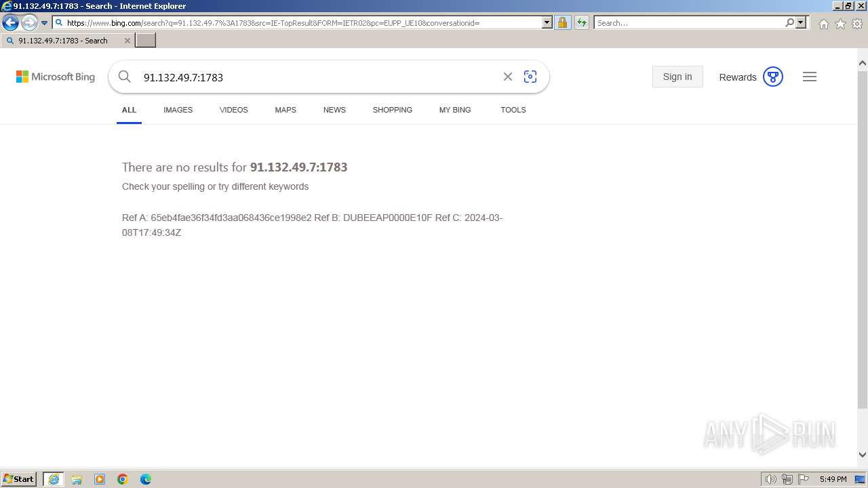
Task: Click the page scrollbar down arrow
Action: point(863,455)
